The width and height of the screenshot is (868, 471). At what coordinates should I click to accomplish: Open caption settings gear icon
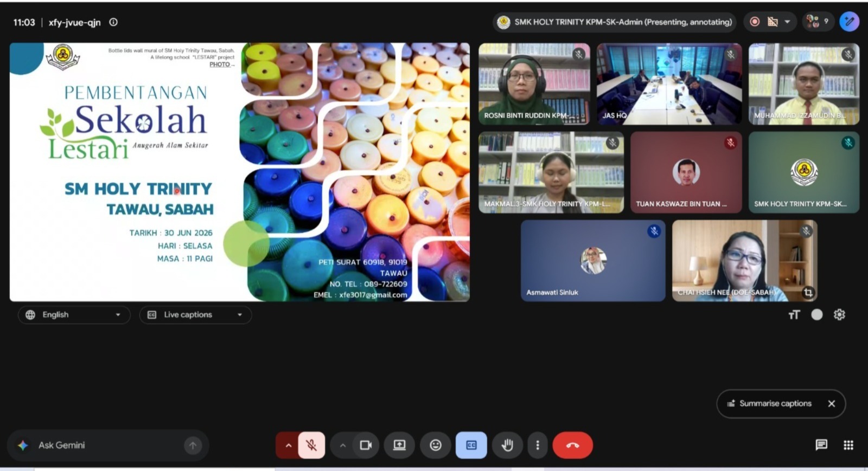839,314
